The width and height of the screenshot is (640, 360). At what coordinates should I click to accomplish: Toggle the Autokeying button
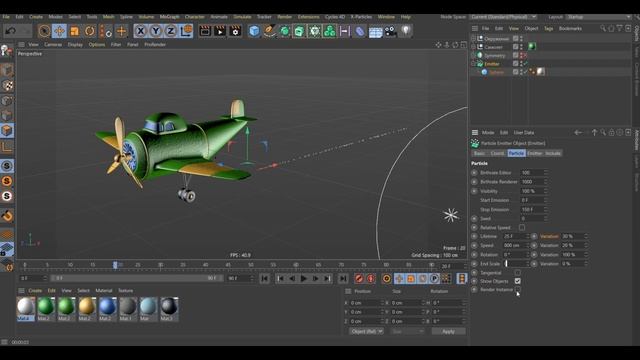point(371,278)
